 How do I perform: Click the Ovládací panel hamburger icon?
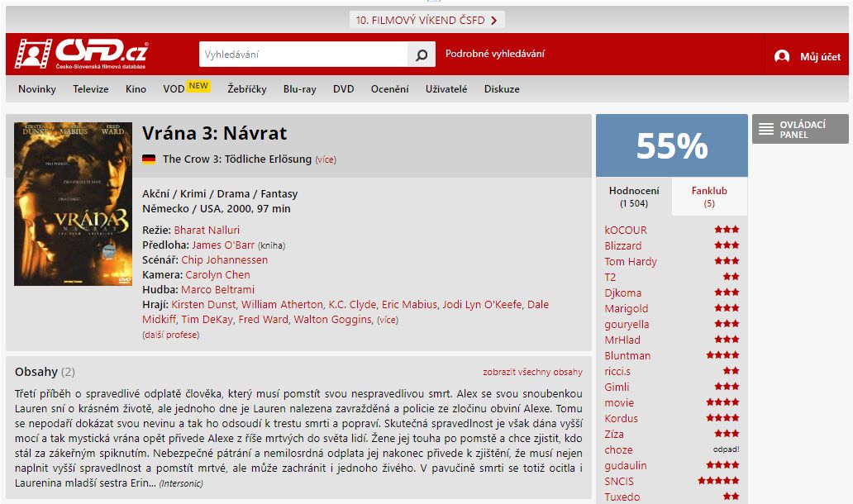tap(766, 129)
